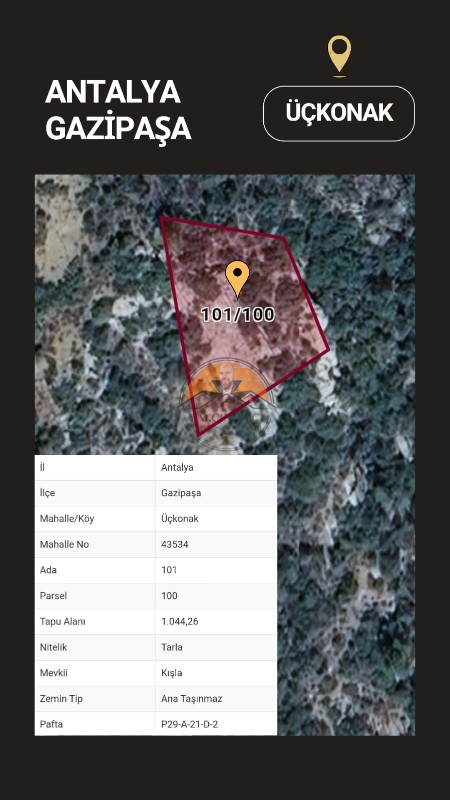Click the Mevkii value Kışla

pos(171,673)
